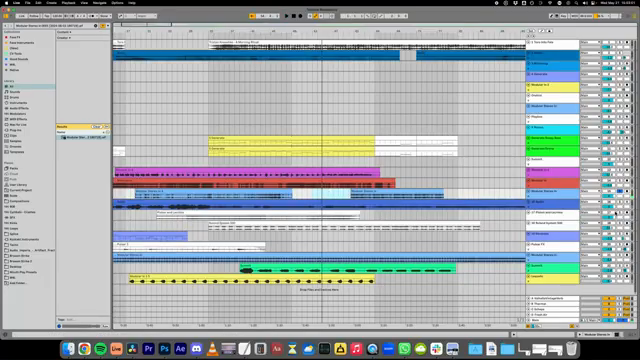Unfold the Generate Bassy Bass track
Image resolution: width=640 pixels, height=360 pixels.
tap(529, 138)
